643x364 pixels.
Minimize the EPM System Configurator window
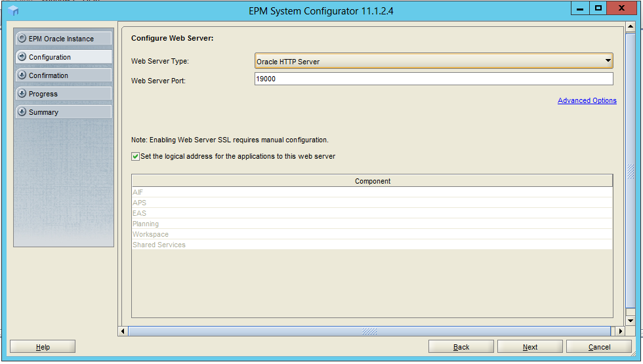point(580,8)
